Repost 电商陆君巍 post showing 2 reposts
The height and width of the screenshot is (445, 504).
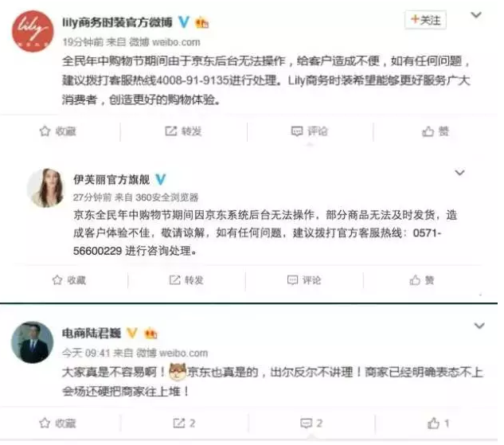pyautogui.click(x=184, y=424)
